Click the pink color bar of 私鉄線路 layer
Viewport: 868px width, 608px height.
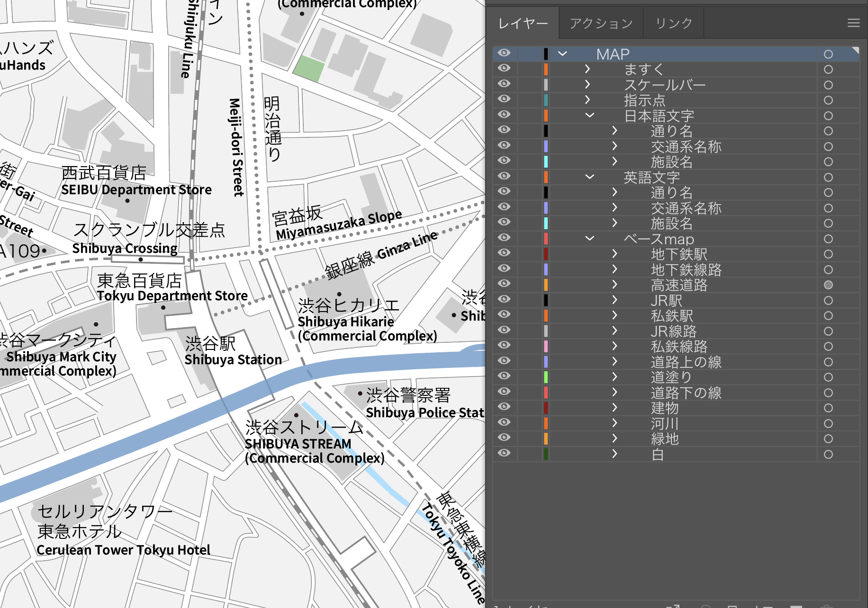[546, 346]
